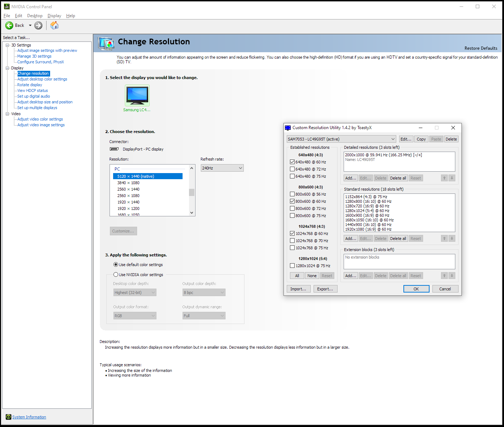
Task: Click the green Back arrow icon
Action: coord(9,25)
